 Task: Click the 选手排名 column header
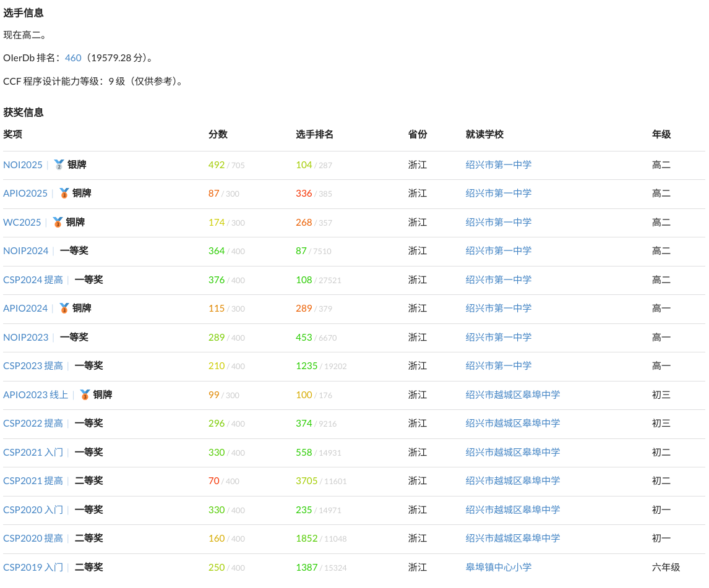(x=314, y=135)
